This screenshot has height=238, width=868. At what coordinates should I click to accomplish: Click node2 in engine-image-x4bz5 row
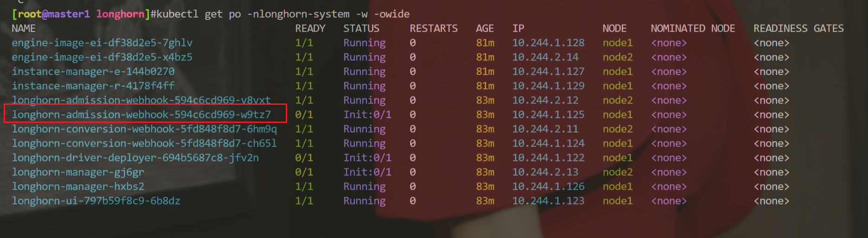[x=617, y=58]
